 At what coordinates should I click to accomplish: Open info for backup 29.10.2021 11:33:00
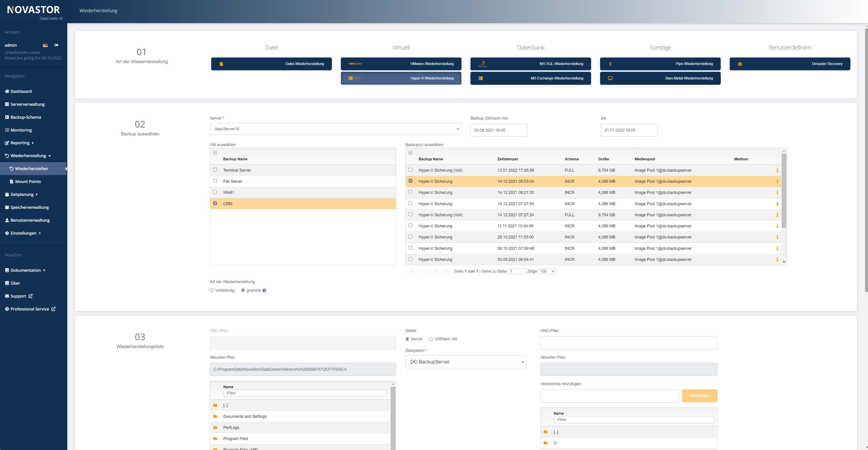[x=777, y=237]
